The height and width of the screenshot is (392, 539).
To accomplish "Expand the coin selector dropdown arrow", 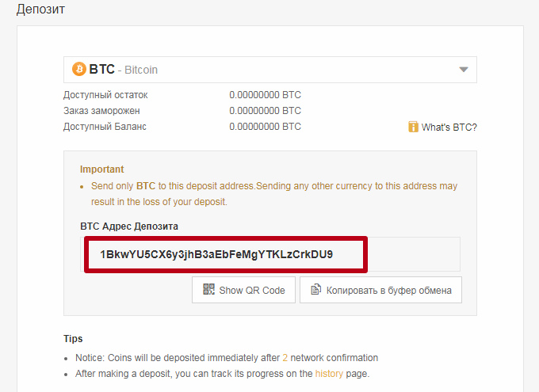I will 464,70.
